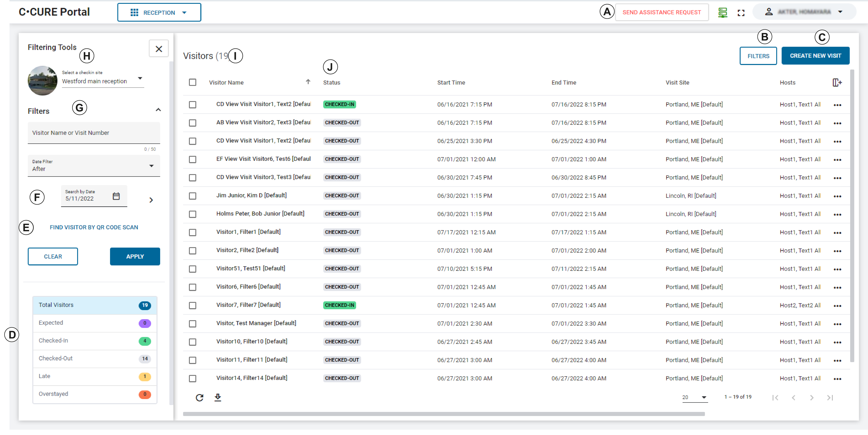868x435 pixels.
Task: Open actions menu for Visitor51, Test51
Action: tap(837, 269)
